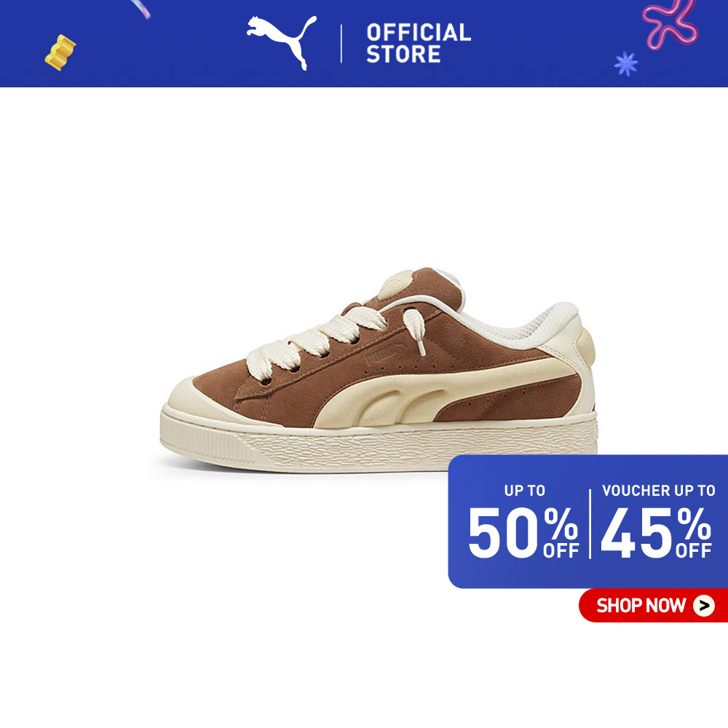Click the blue discount promo badge
The width and height of the screenshot is (728, 728).
point(587,521)
